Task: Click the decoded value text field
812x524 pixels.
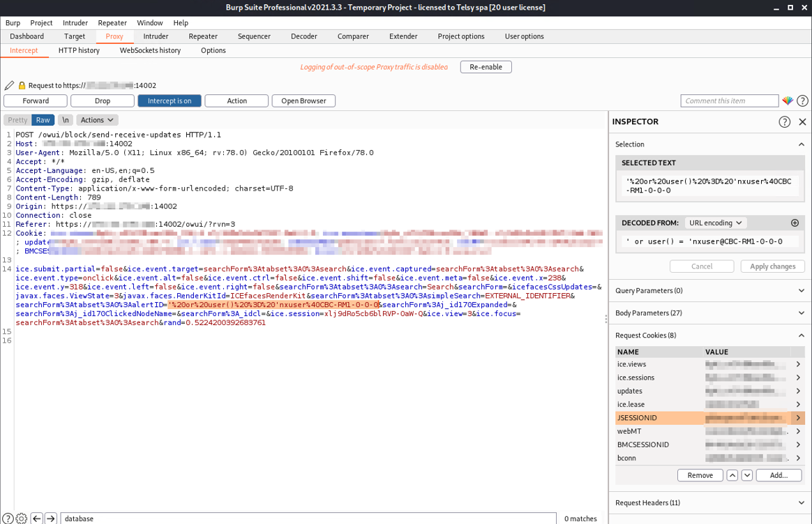Action: [709, 242]
